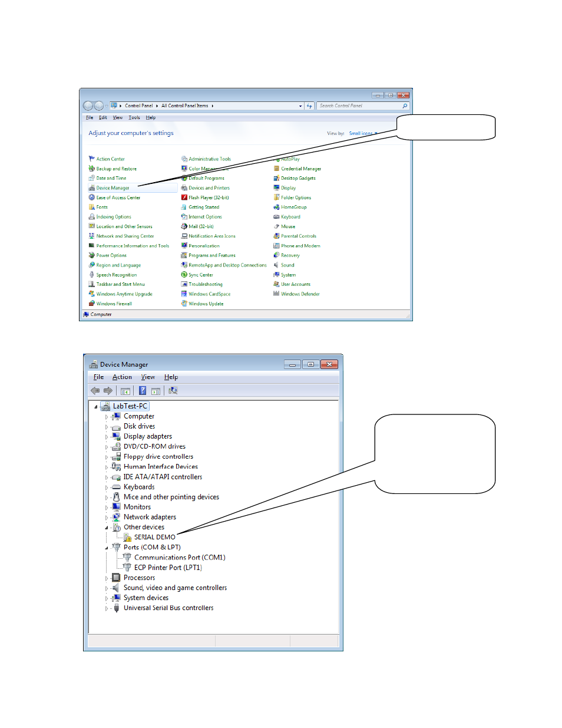Open the Programs and Features link
The width and height of the screenshot is (562, 728).
click(212, 255)
